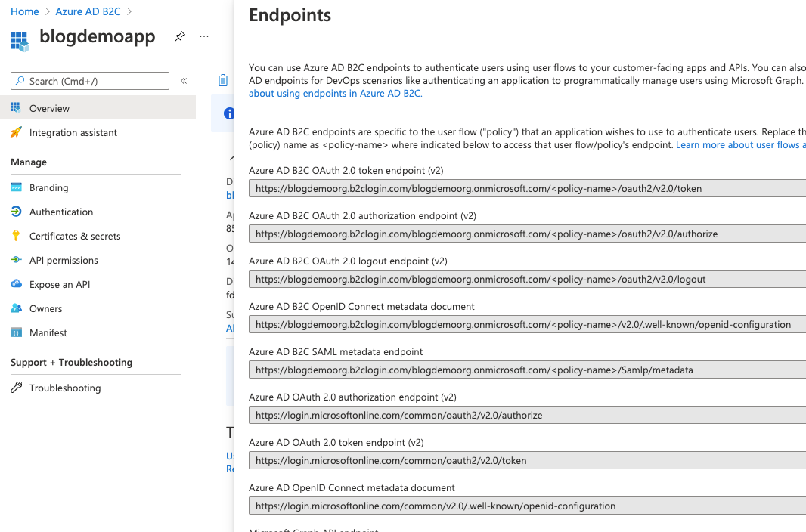
Task: Pin blogdemoapp to the dashboard
Action: pyautogui.click(x=180, y=36)
